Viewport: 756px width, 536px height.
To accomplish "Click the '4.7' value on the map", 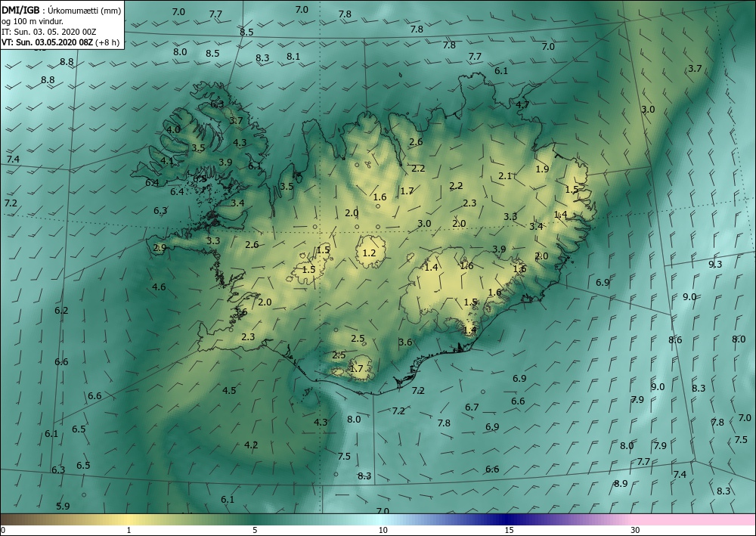I will click(x=522, y=104).
